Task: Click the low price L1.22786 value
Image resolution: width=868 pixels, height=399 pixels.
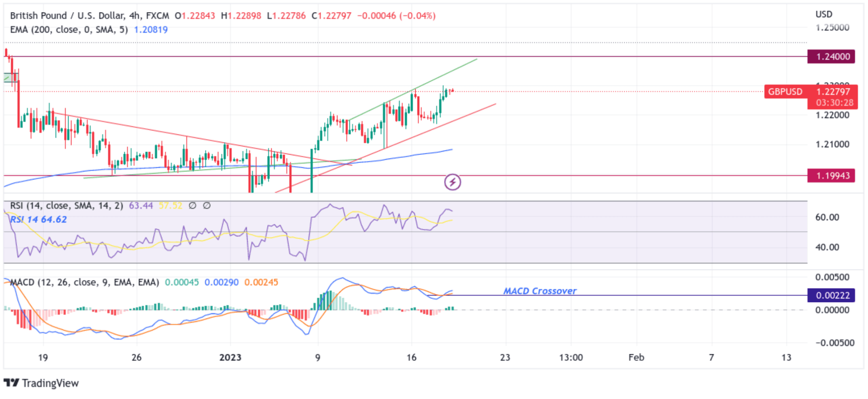Action: (286, 16)
